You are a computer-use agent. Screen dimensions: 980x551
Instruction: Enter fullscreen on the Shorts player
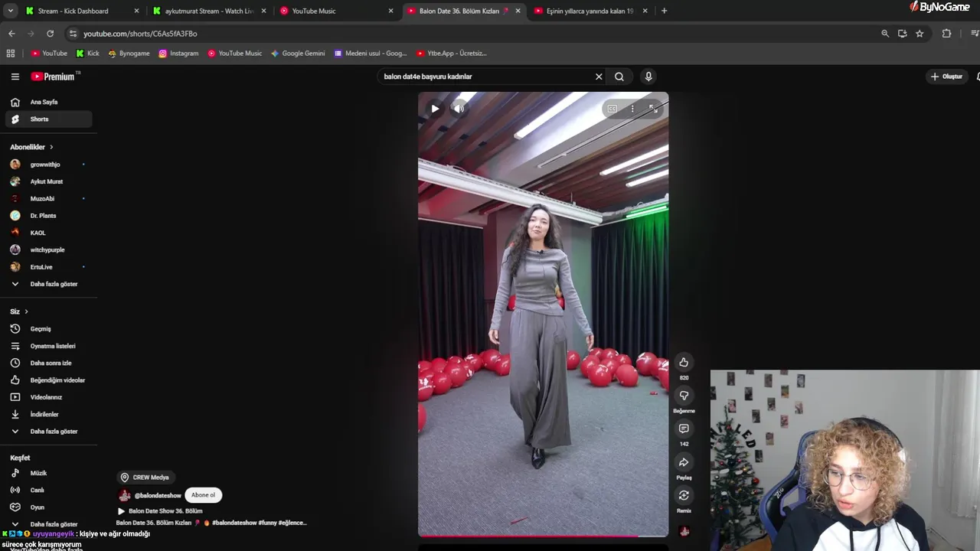point(653,109)
